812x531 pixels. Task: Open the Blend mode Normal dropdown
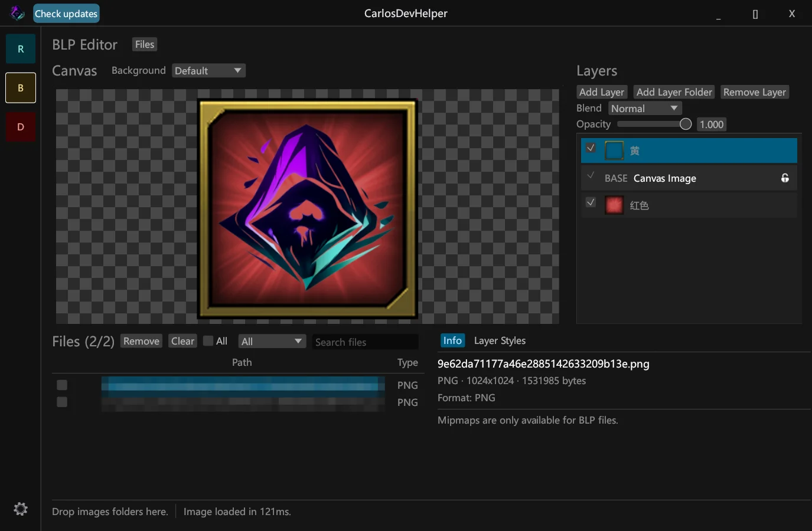[645, 109]
